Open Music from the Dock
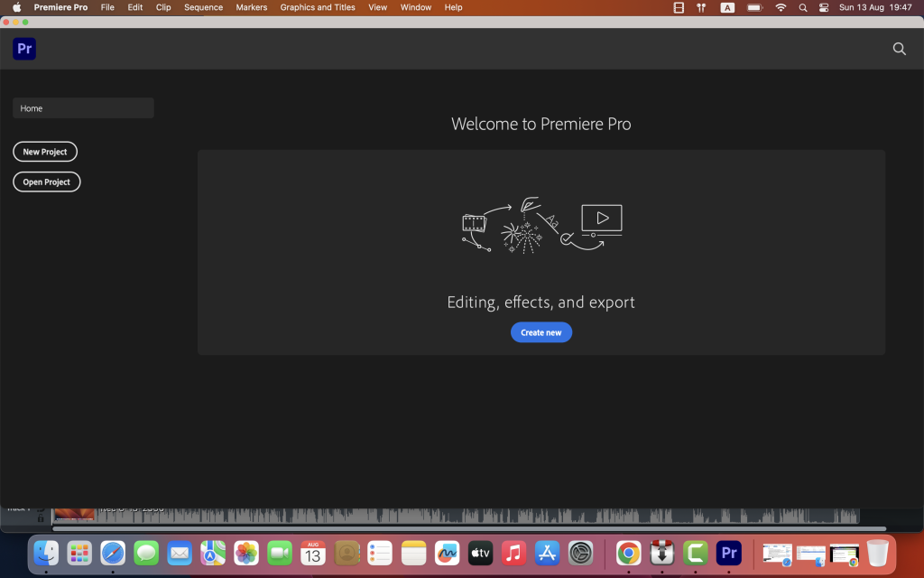Image resolution: width=924 pixels, height=578 pixels. click(x=513, y=554)
